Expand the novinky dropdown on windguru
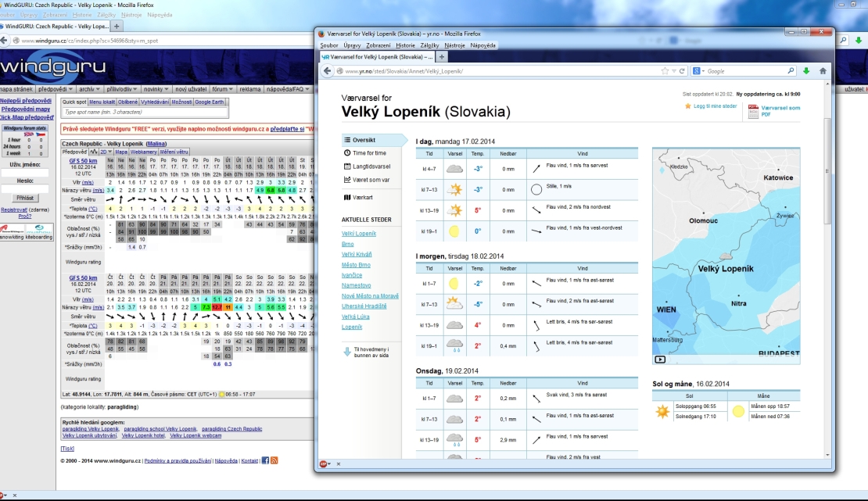This screenshot has height=501, width=868. click(x=156, y=89)
